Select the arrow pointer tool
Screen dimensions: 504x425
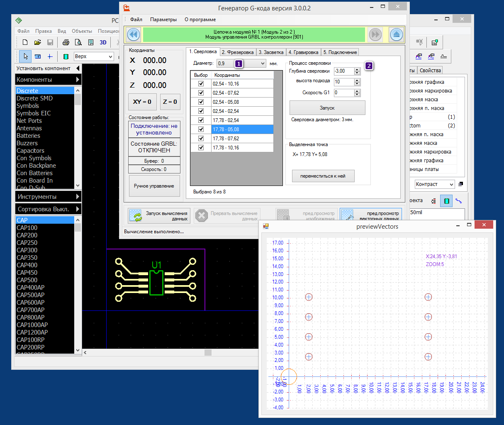(x=26, y=56)
